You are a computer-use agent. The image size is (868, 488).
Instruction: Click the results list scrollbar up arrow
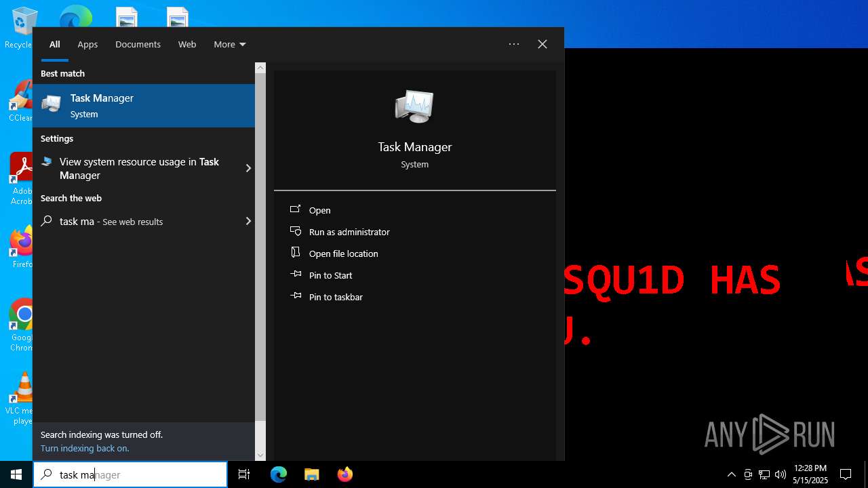260,68
